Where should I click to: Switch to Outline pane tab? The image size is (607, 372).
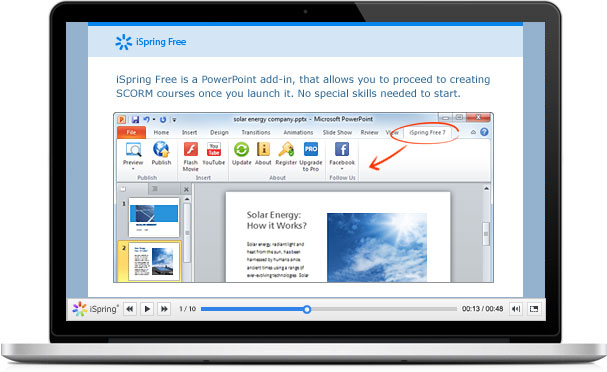pos(155,189)
